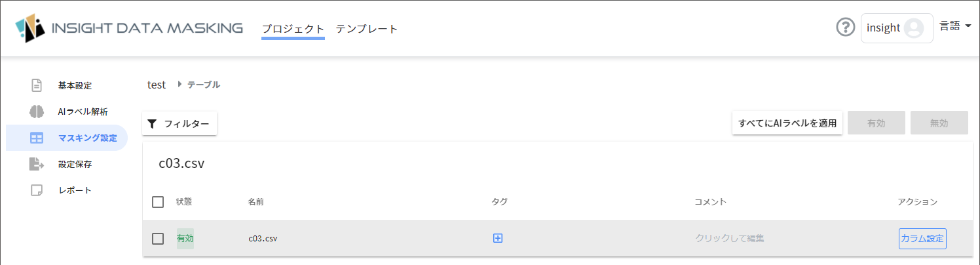Click the breadcrumb arrow before テーブル
Screen dimensions: 980x265
point(179,85)
